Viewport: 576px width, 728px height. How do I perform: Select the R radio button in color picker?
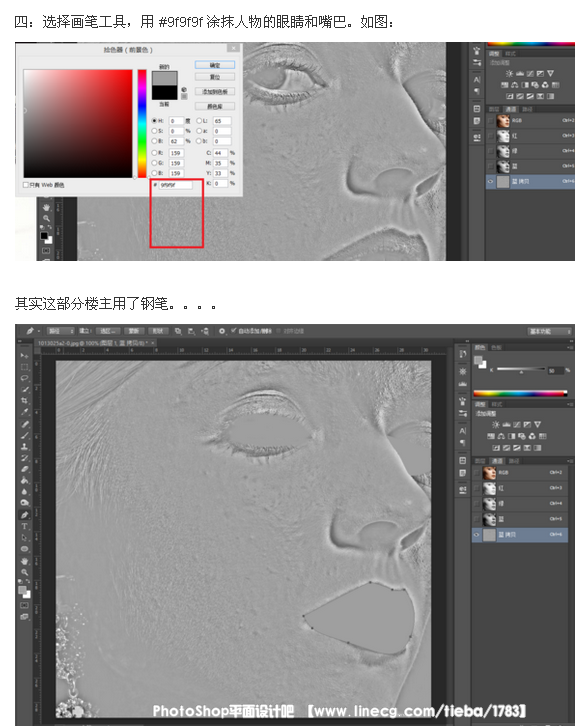(x=155, y=153)
